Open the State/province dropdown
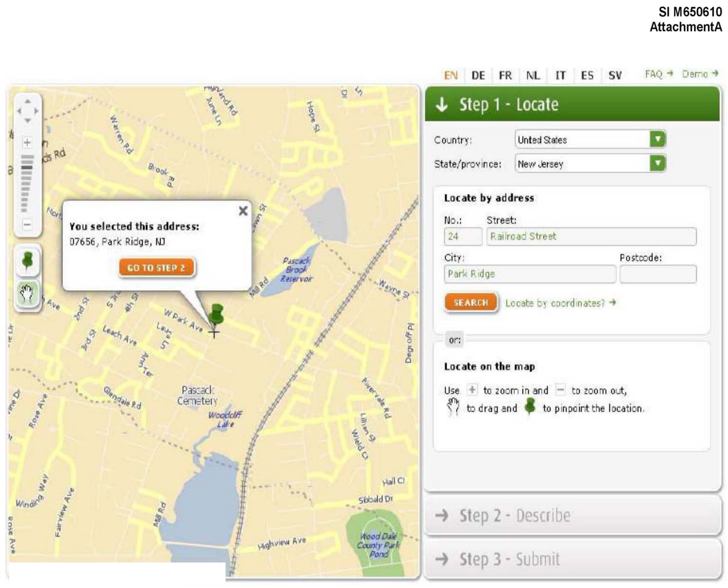The image size is (728, 588). [657, 163]
